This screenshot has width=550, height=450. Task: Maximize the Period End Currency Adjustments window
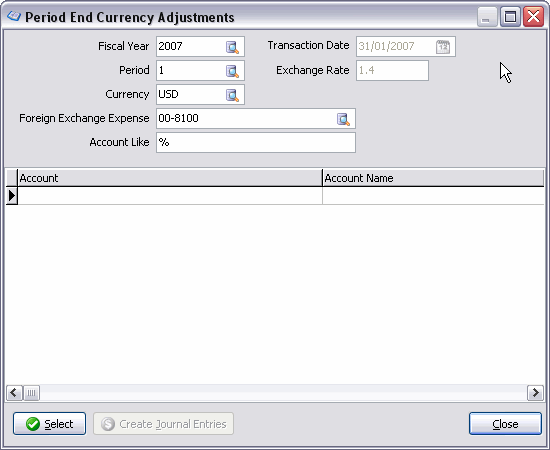pos(510,16)
